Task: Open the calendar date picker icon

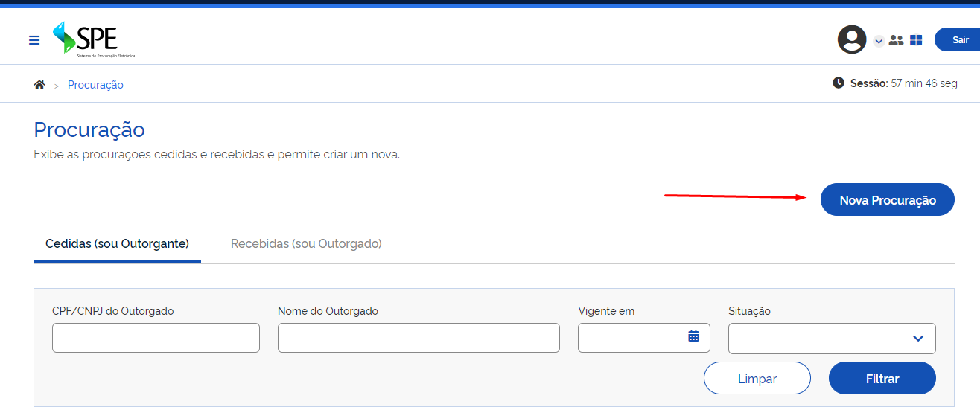Action: tap(693, 336)
